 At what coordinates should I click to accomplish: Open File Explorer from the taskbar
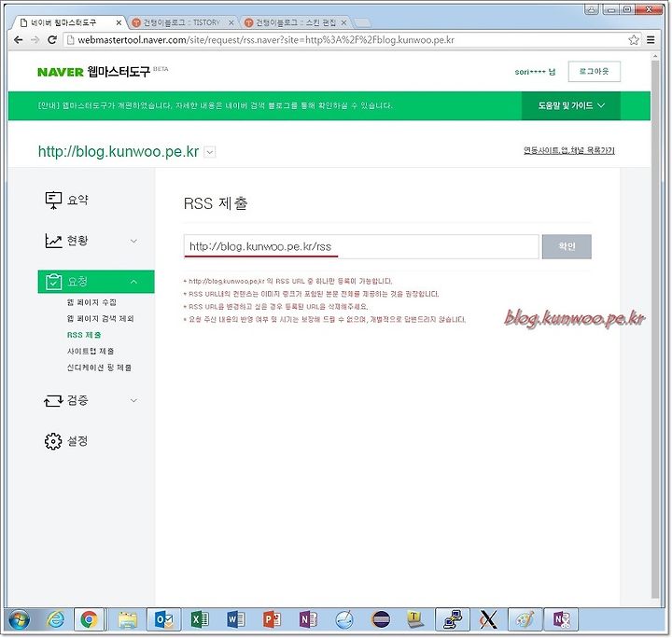click(127, 619)
